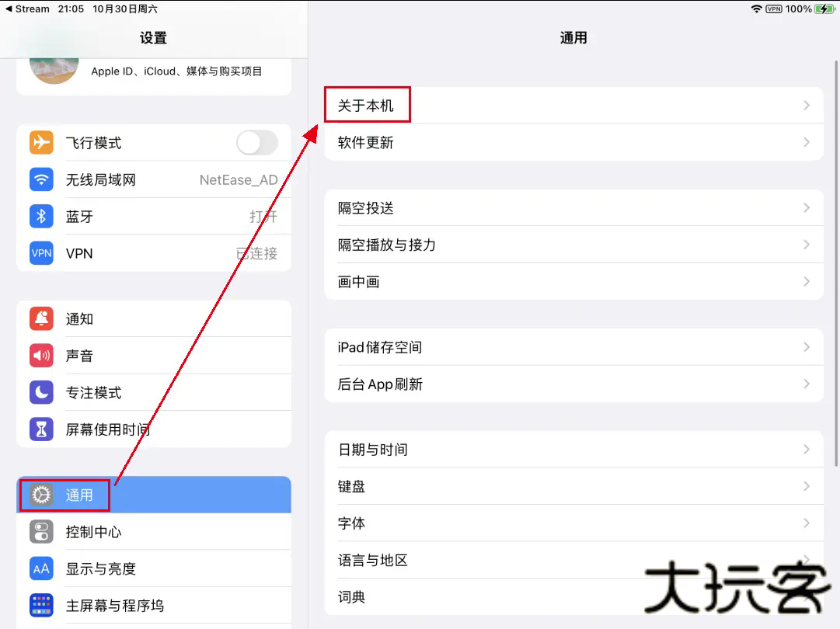The image size is (840, 629).
Task: Click the Sounds (声音) speaker icon
Action: point(40,356)
